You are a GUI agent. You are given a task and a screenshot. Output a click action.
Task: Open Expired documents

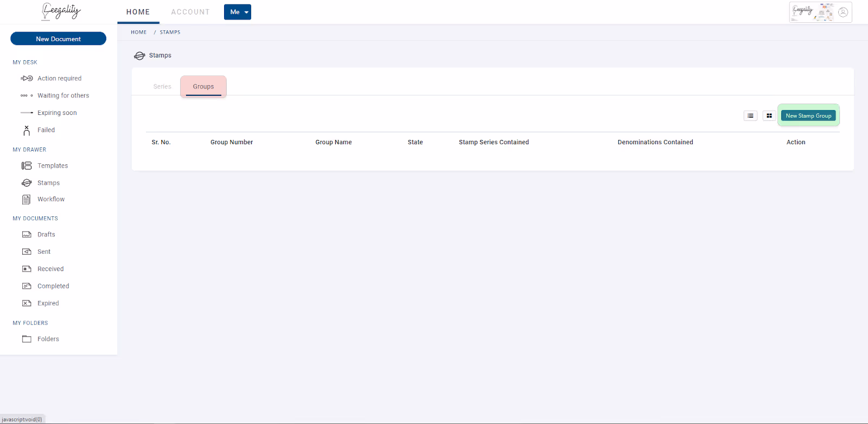click(x=48, y=304)
